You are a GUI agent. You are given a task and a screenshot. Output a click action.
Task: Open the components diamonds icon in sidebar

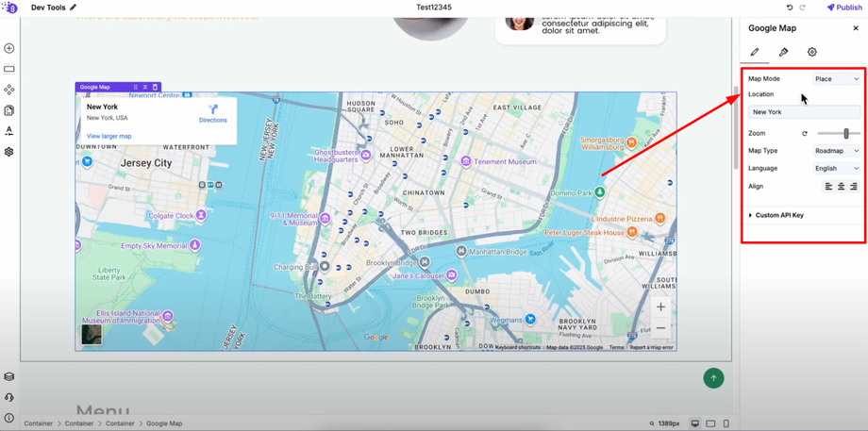pyautogui.click(x=8, y=90)
